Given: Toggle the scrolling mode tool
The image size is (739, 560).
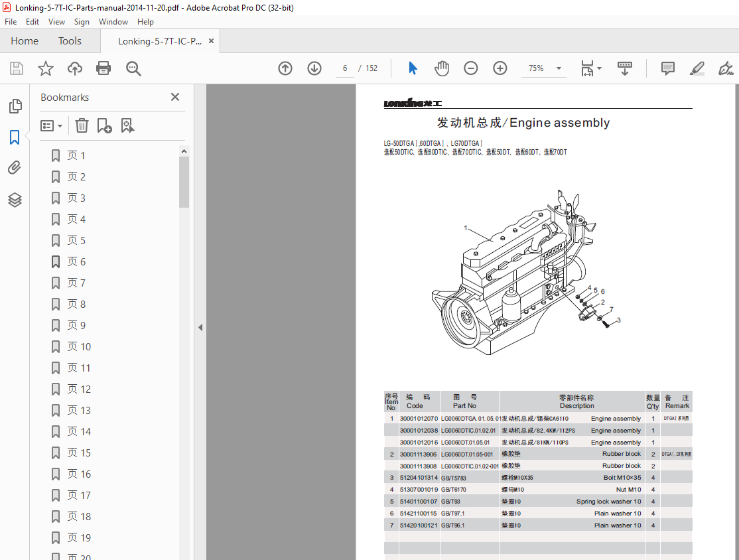Looking at the screenshot, I should (625, 68).
